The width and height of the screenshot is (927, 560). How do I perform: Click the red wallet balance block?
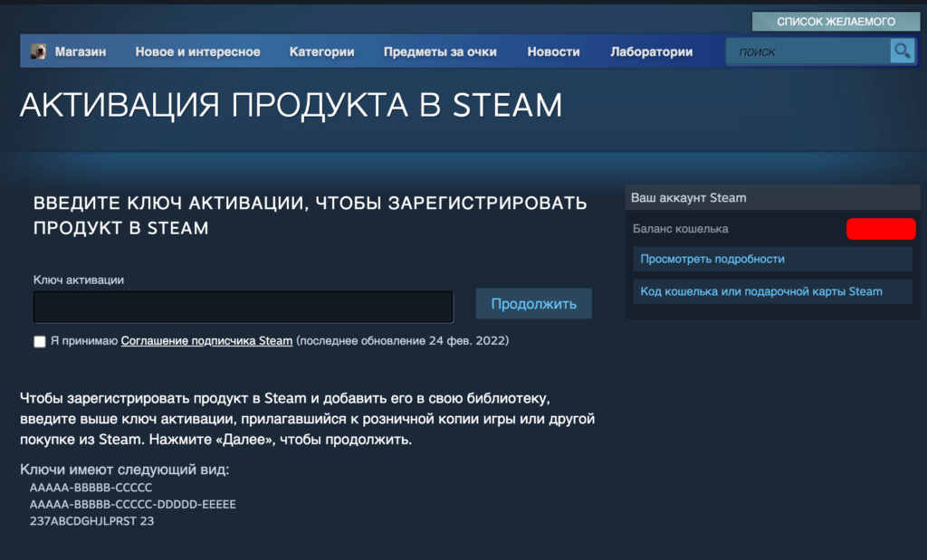click(880, 229)
